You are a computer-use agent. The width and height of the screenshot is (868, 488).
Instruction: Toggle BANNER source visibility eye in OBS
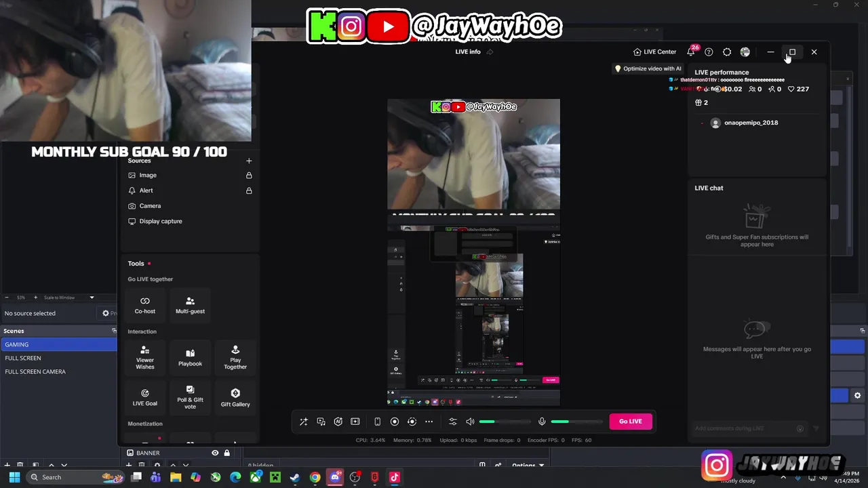click(215, 453)
